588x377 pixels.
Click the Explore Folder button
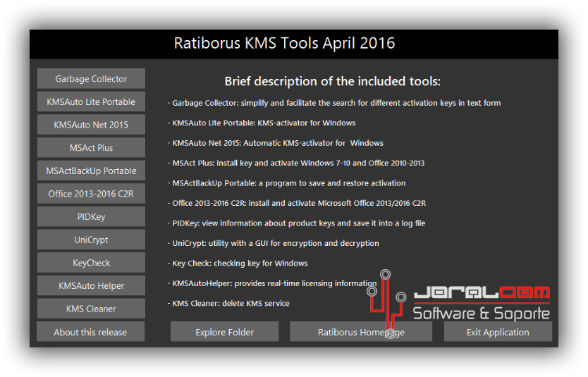(225, 332)
